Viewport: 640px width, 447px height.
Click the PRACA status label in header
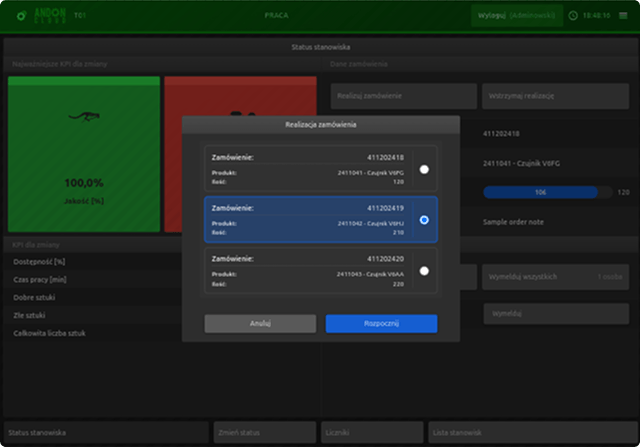(276, 15)
